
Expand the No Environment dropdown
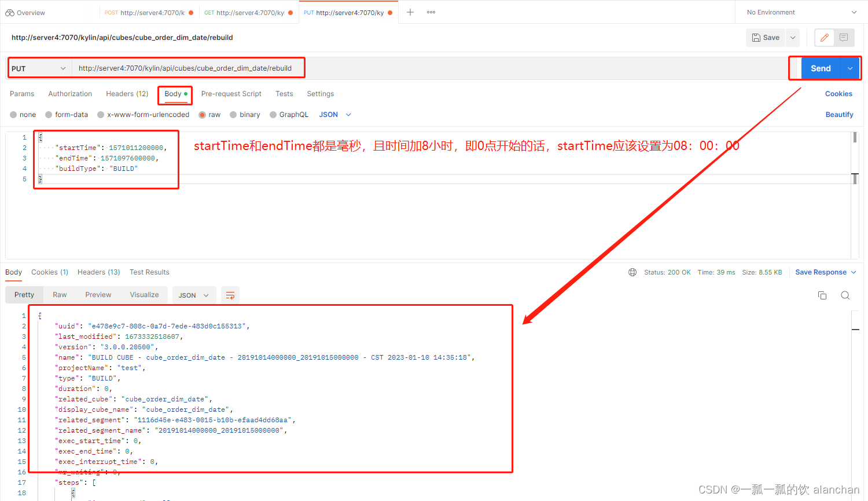[801, 12]
